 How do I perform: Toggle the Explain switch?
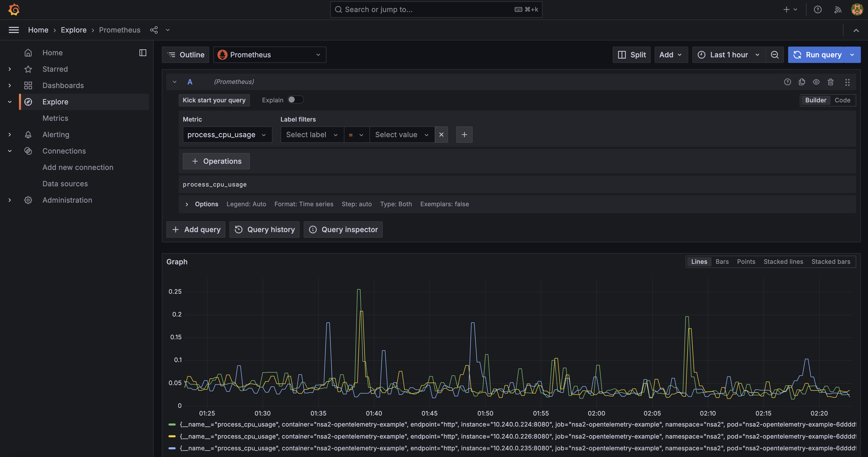coord(295,100)
